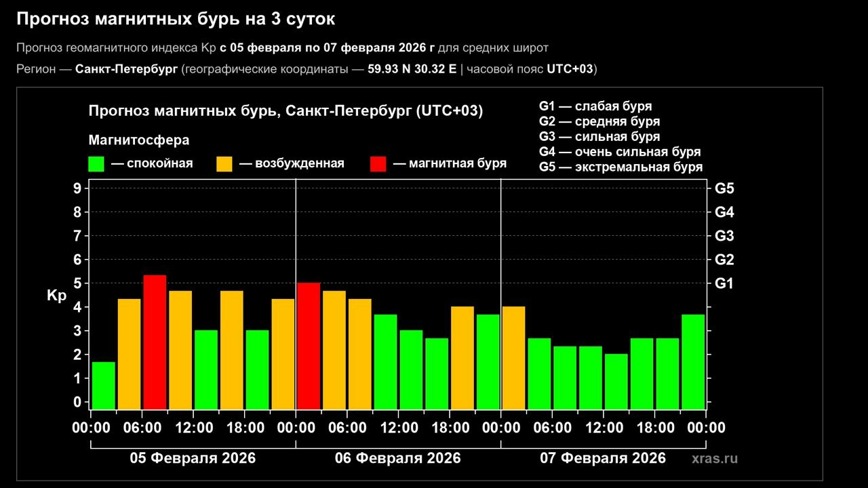Click the 'G3 — сильная буря' legend entry
Image resolution: width=868 pixels, height=488 pixels.
point(599,137)
